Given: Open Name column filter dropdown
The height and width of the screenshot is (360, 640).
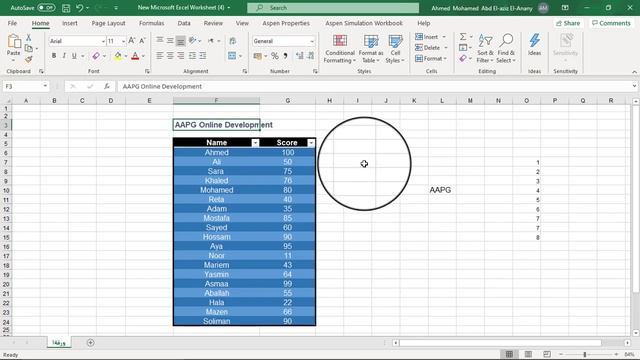Looking at the screenshot, I should tap(255, 143).
